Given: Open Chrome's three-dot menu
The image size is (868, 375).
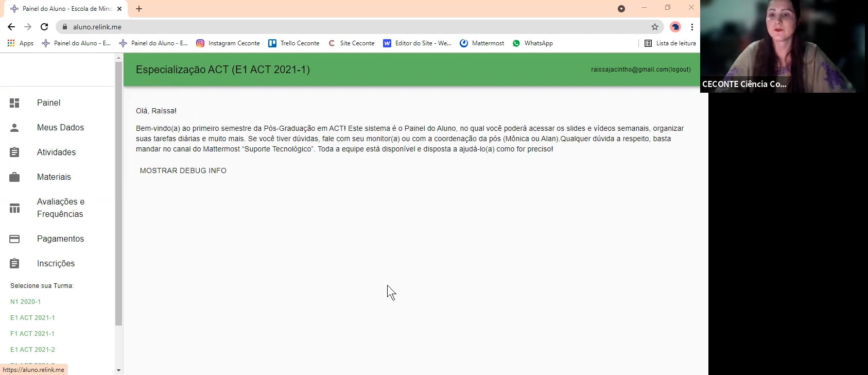Looking at the screenshot, I should click(x=692, y=27).
